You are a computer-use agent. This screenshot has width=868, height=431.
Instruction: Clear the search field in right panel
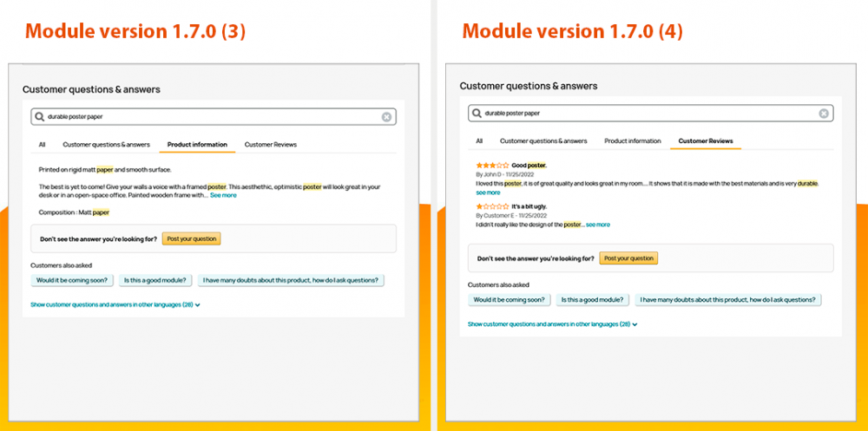tap(824, 113)
